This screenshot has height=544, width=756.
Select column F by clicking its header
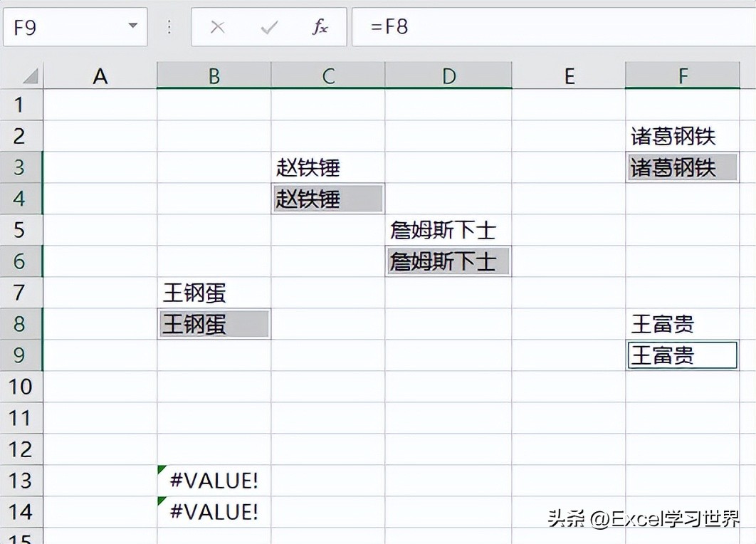pyautogui.click(x=682, y=74)
